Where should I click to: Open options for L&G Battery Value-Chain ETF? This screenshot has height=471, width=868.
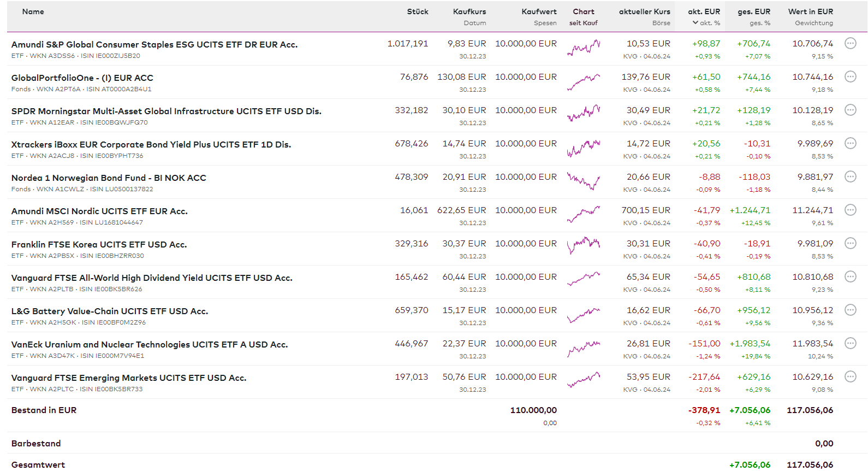tap(850, 310)
